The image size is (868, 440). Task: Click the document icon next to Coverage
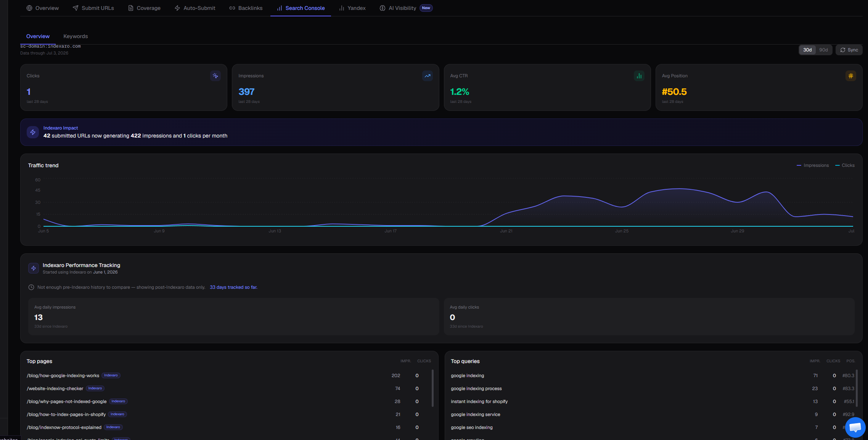[131, 8]
